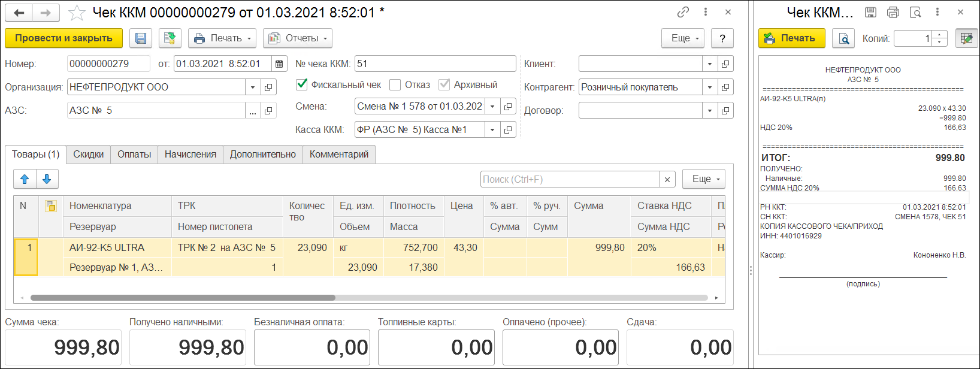This screenshot has height=369, width=980.
Task: Open the Скидки tab
Action: [89, 155]
